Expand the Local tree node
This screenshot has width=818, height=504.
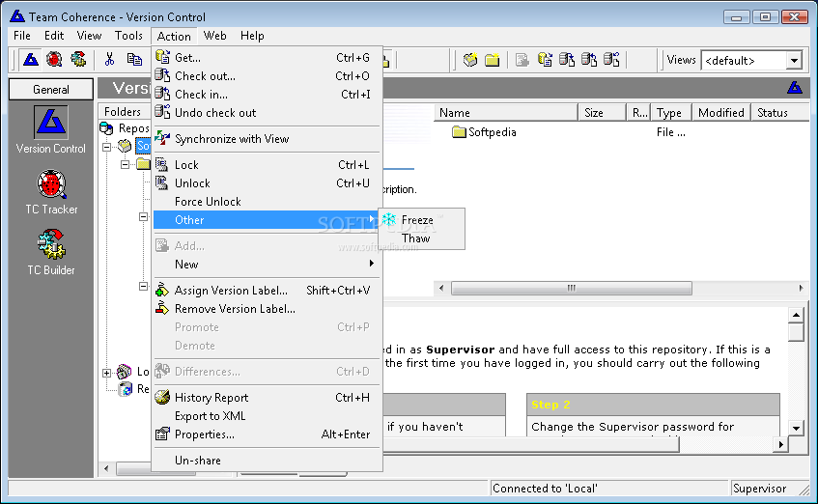(107, 373)
